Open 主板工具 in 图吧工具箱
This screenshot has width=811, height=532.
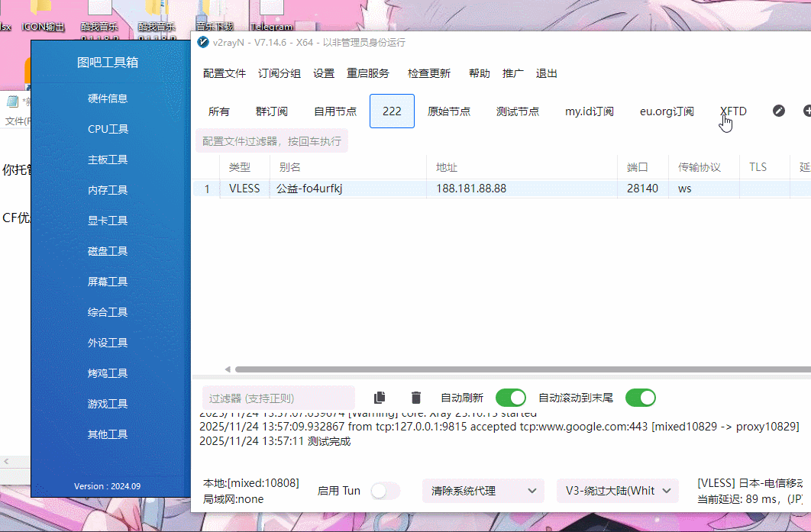coord(108,160)
